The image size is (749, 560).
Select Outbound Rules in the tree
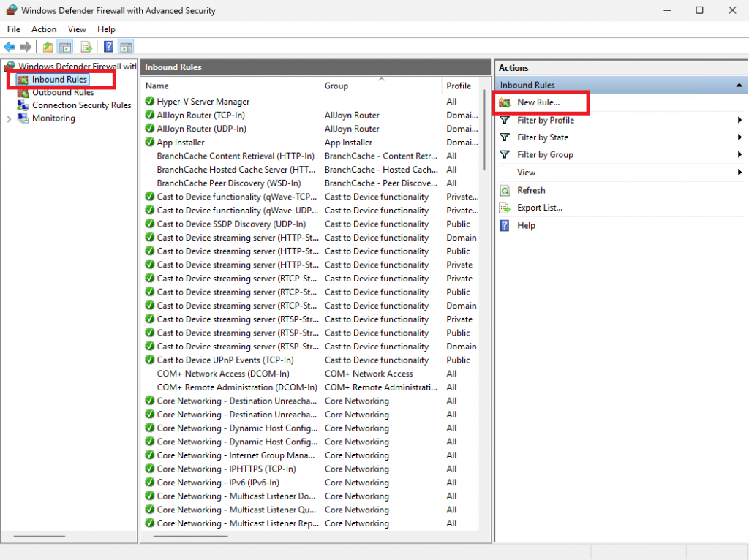[63, 92]
